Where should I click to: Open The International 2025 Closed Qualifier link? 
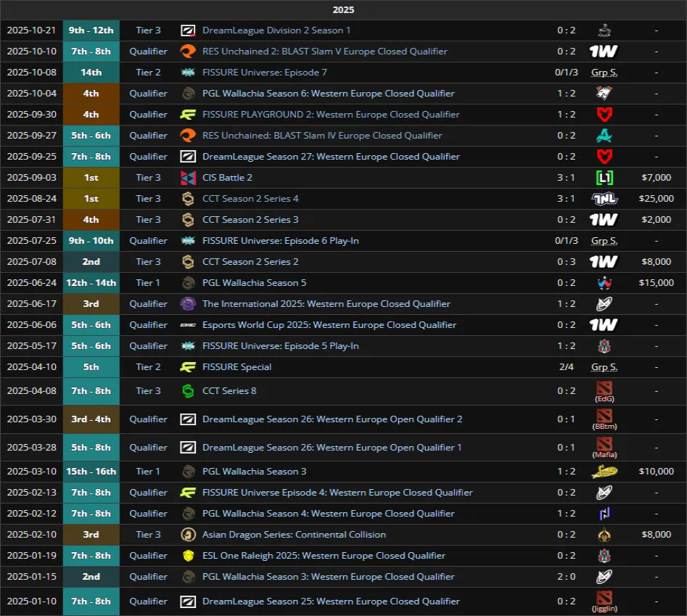[x=326, y=303]
